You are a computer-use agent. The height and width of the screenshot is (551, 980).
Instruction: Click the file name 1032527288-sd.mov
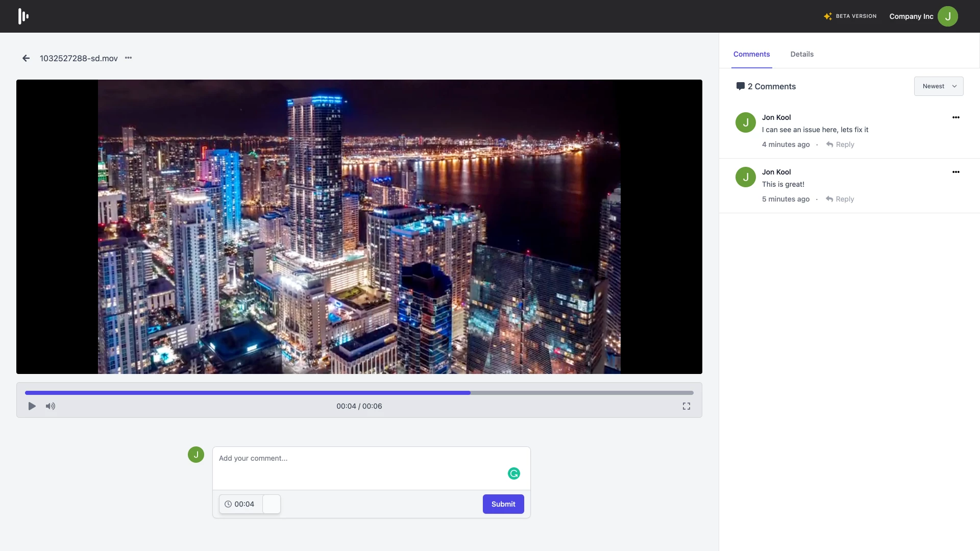pos(79,58)
